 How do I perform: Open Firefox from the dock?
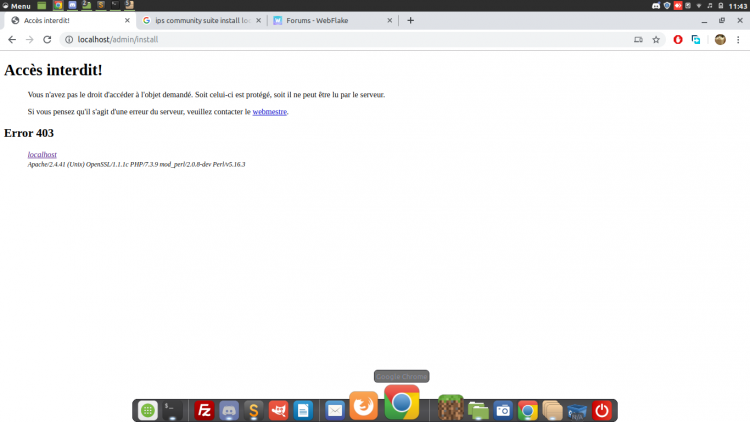pos(363,404)
